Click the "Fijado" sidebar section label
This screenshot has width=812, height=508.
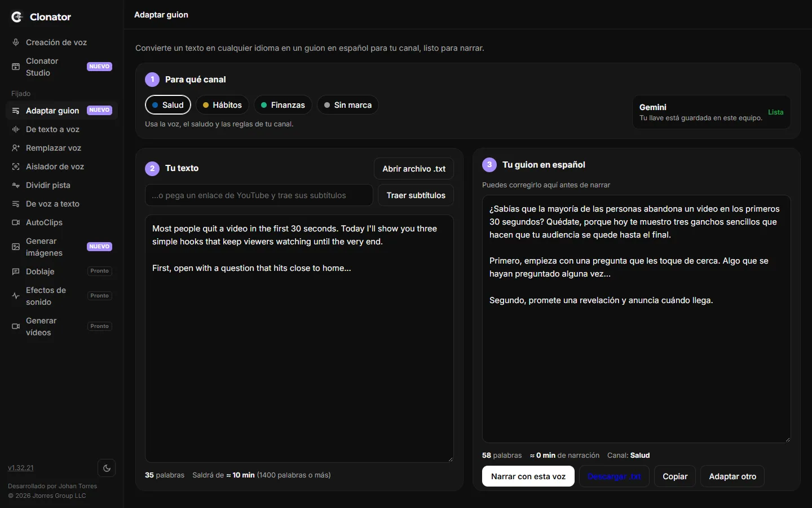click(21, 94)
